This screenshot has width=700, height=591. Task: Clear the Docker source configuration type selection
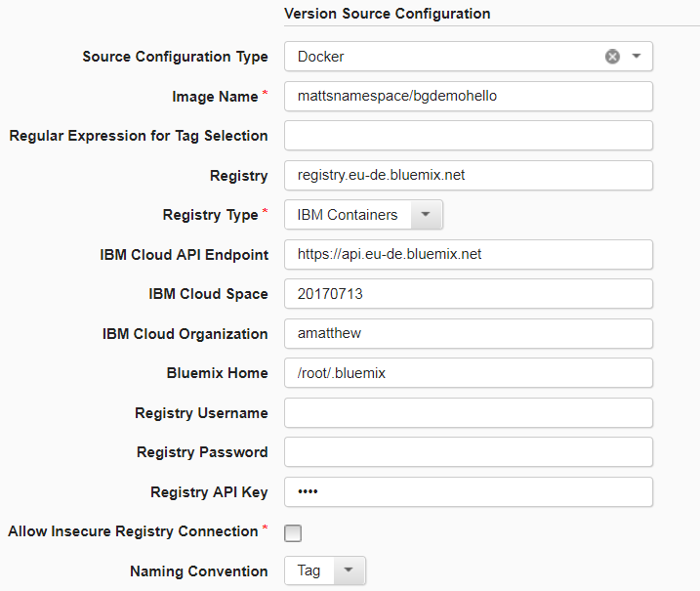tap(612, 57)
